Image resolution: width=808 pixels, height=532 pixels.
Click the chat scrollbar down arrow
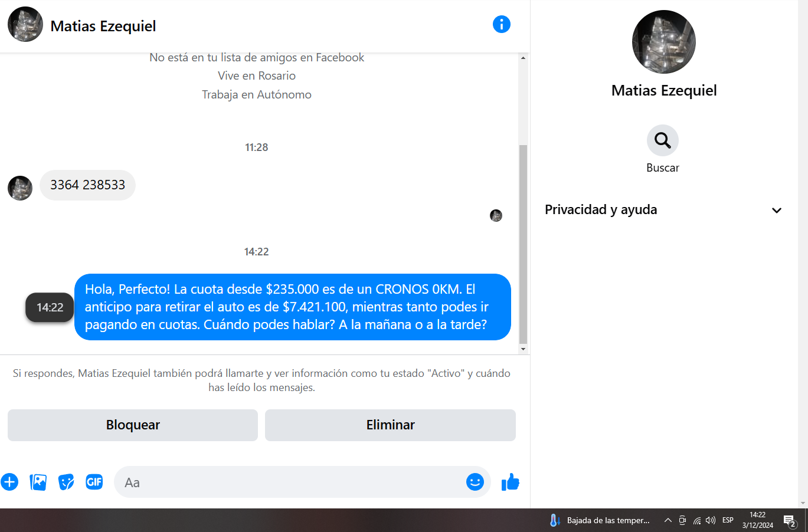tap(523, 349)
